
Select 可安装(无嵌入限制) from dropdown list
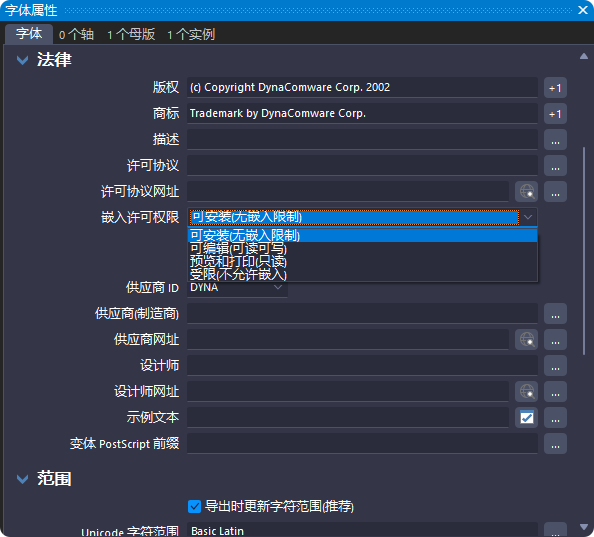point(363,236)
